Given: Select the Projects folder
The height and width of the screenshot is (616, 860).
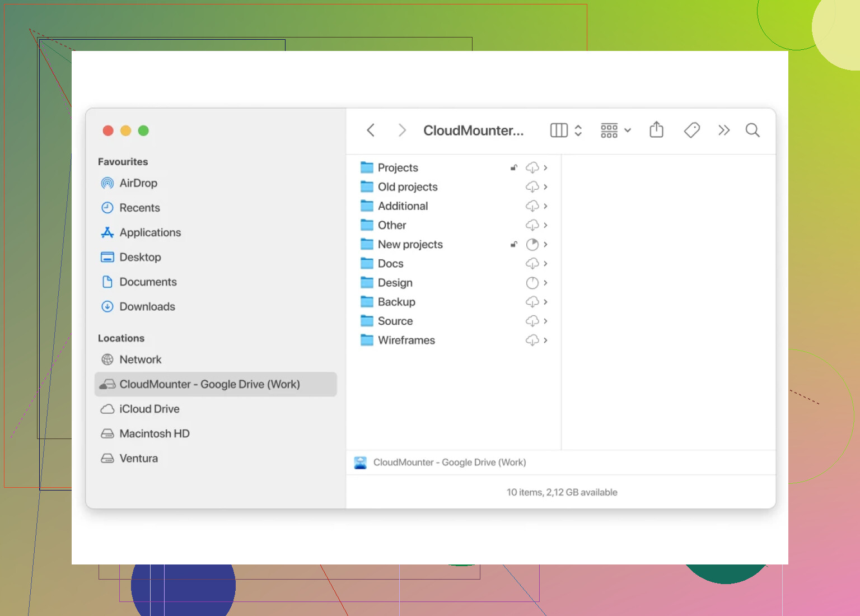Looking at the screenshot, I should click(454, 167).
